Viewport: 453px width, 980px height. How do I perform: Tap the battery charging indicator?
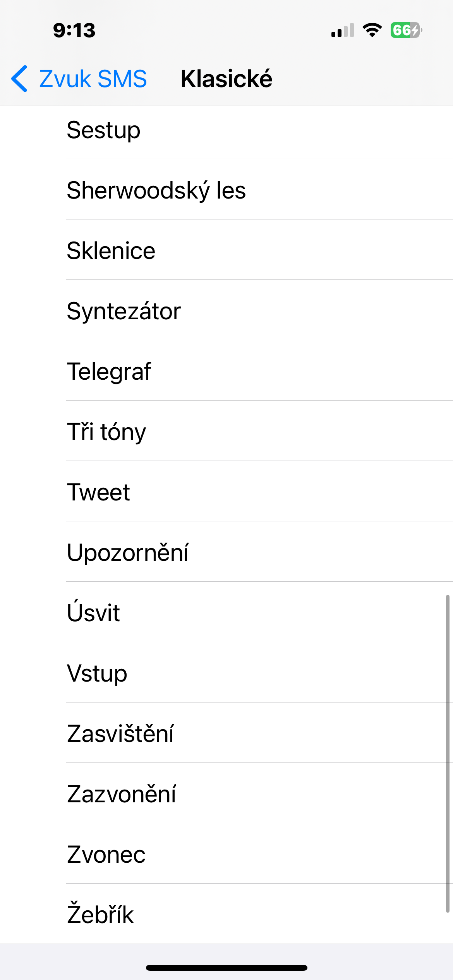pos(406,30)
